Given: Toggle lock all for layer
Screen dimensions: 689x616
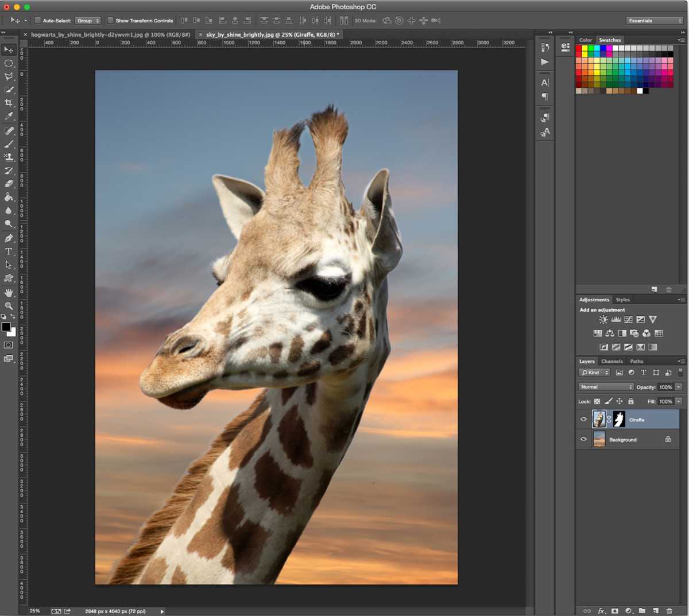Looking at the screenshot, I should (631, 401).
